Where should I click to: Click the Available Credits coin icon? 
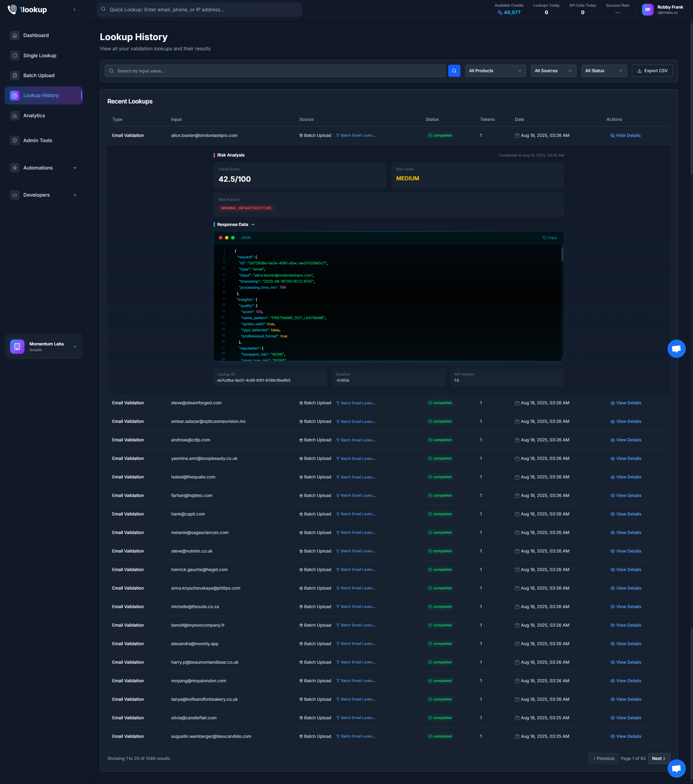(x=500, y=13)
